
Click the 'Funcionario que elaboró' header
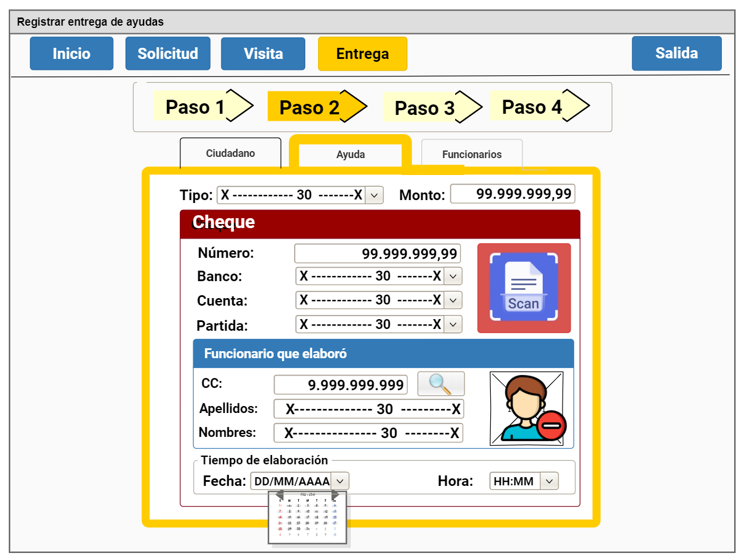click(x=383, y=353)
